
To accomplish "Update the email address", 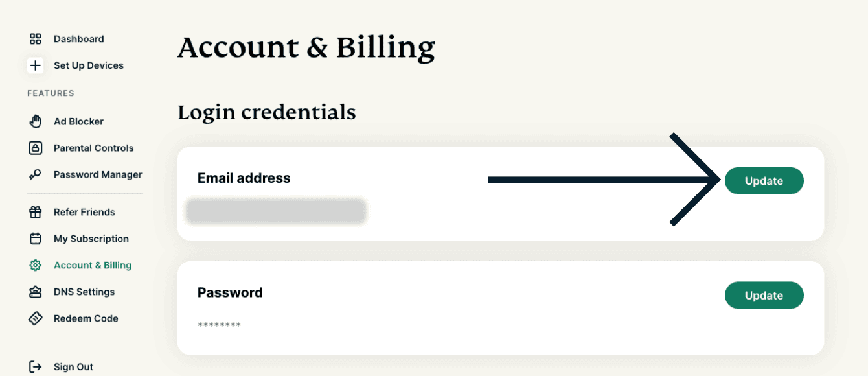I will (764, 181).
